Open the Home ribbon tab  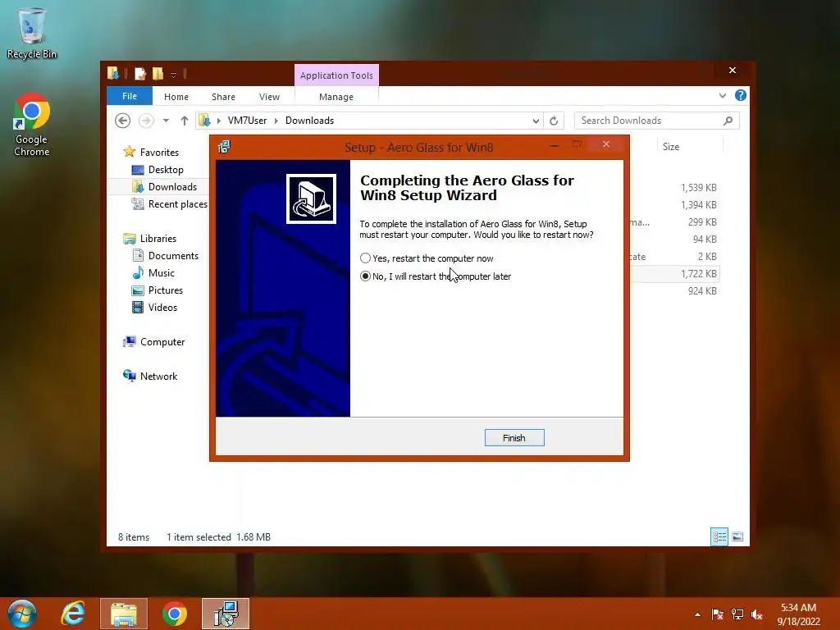pyautogui.click(x=176, y=97)
